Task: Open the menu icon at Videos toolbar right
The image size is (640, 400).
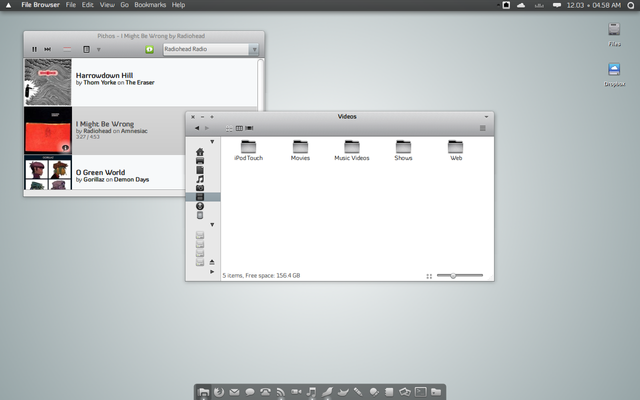Action: point(482,128)
